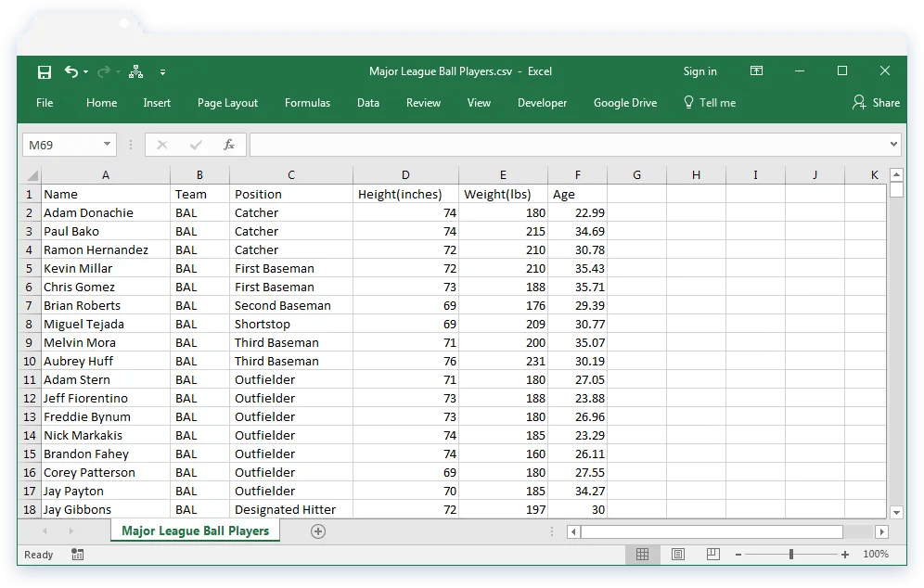Viewport: 924px width, 588px height.
Task: Click the vertical scrollbar down arrow
Action: (896, 513)
